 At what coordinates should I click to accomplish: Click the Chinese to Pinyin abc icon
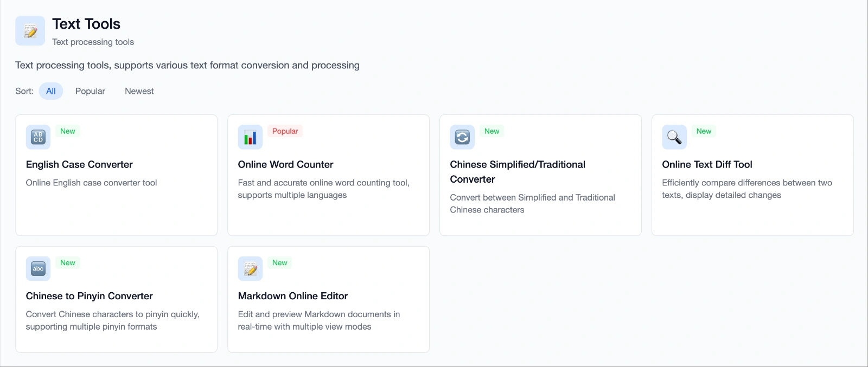(x=38, y=269)
